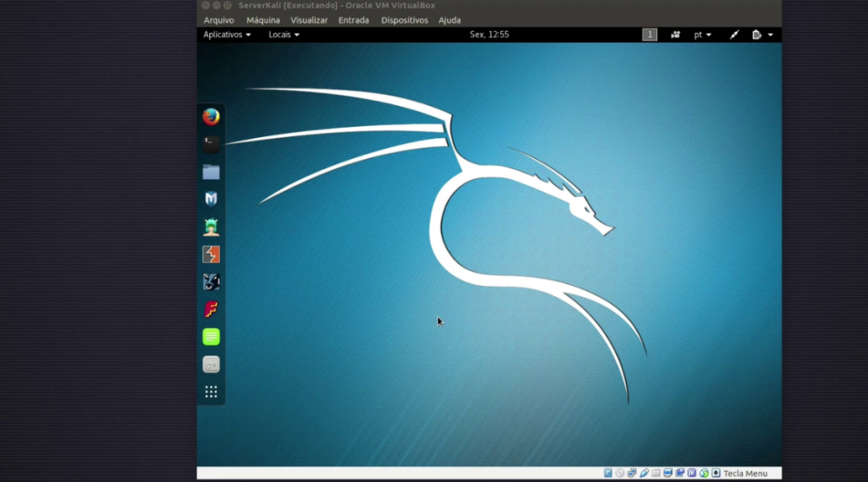This screenshot has height=482, width=868.
Task: Open Maltego from the dock
Action: click(x=211, y=281)
